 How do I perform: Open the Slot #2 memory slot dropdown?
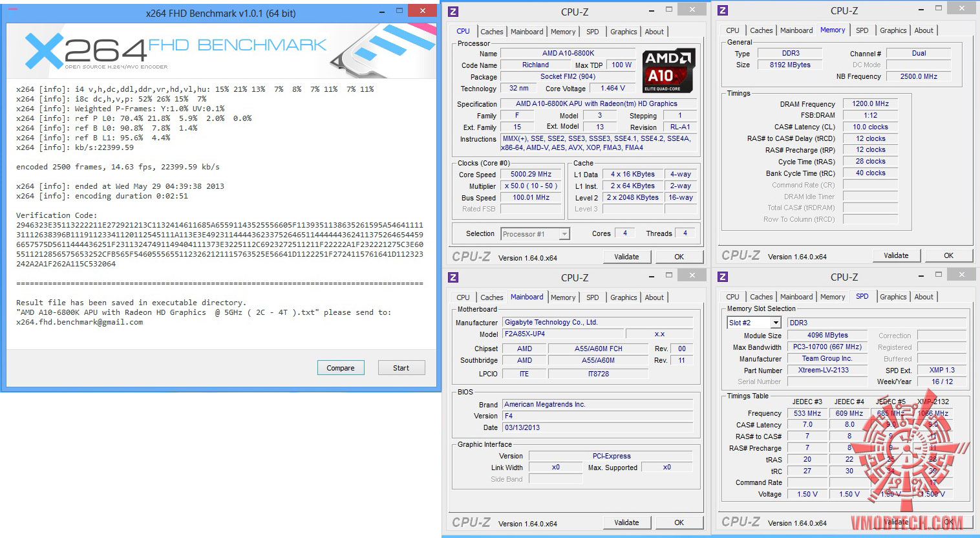click(754, 323)
